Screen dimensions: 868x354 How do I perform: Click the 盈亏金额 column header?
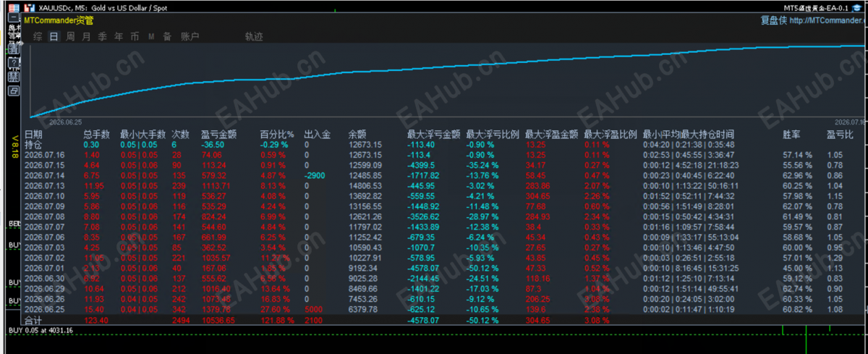[x=218, y=135]
